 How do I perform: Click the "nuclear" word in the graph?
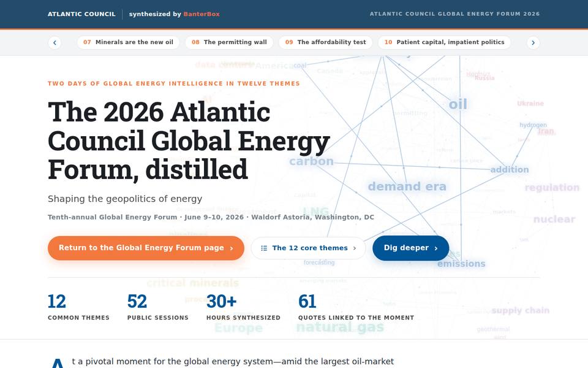554,220
